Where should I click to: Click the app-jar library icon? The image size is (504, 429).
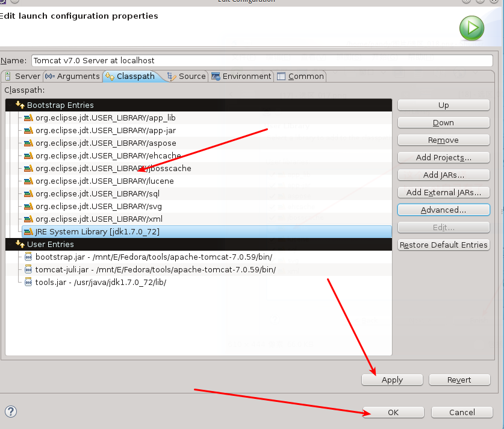pyautogui.click(x=29, y=131)
